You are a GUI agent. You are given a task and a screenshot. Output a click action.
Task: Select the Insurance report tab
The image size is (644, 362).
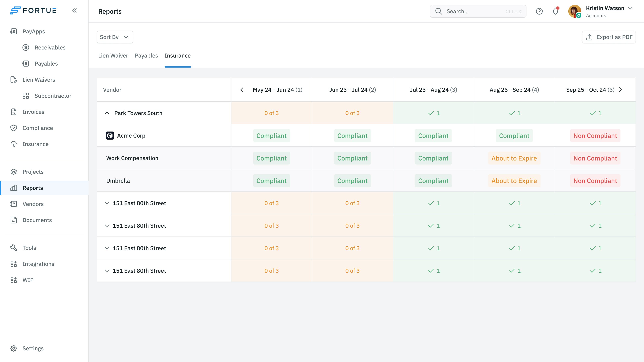[178, 56]
